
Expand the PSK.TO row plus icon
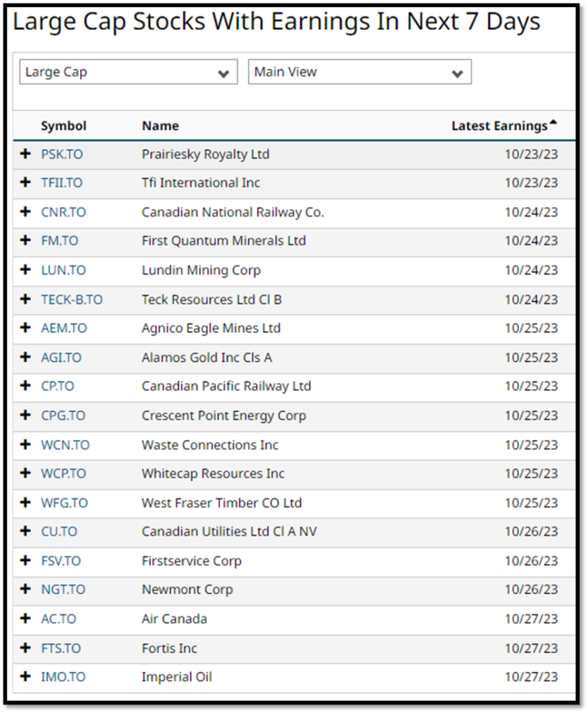coord(26,154)
